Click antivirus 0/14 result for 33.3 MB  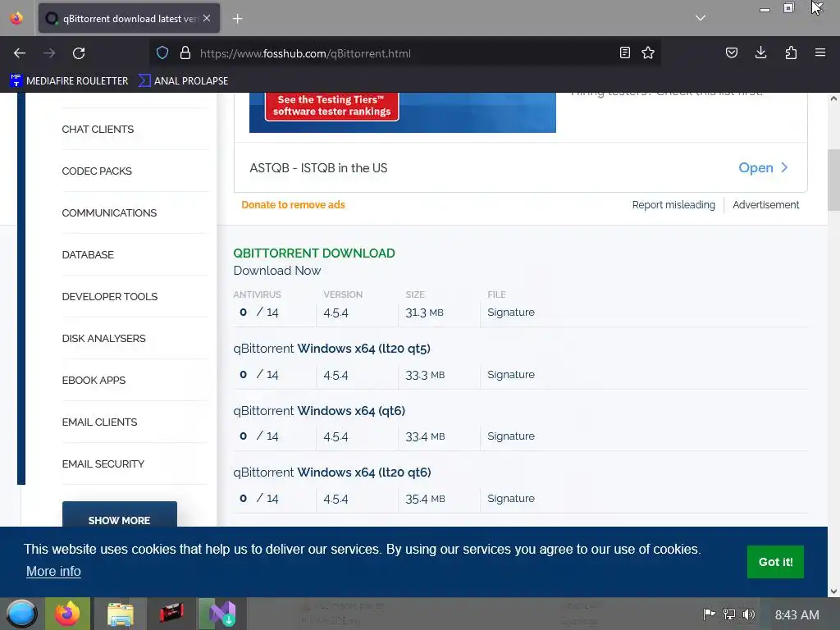pyautogui.click(x=259, y=374)
